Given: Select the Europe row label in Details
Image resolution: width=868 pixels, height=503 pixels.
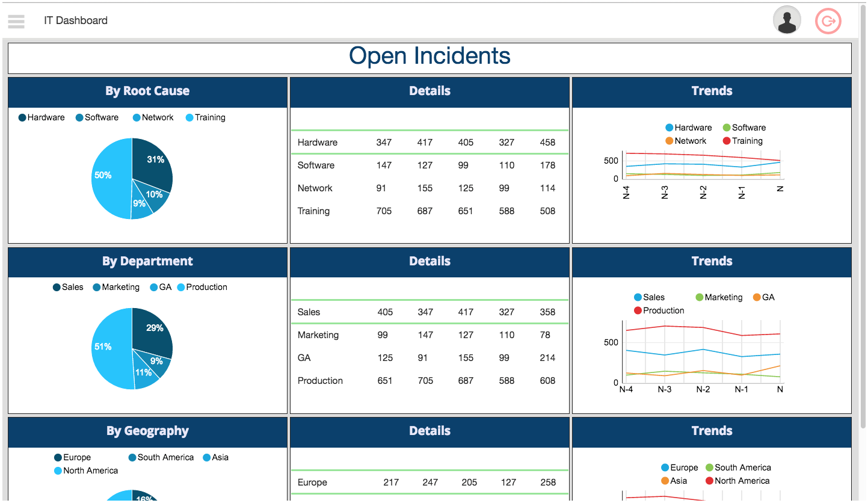Looking at the screenshot, I should coord(312,483).
